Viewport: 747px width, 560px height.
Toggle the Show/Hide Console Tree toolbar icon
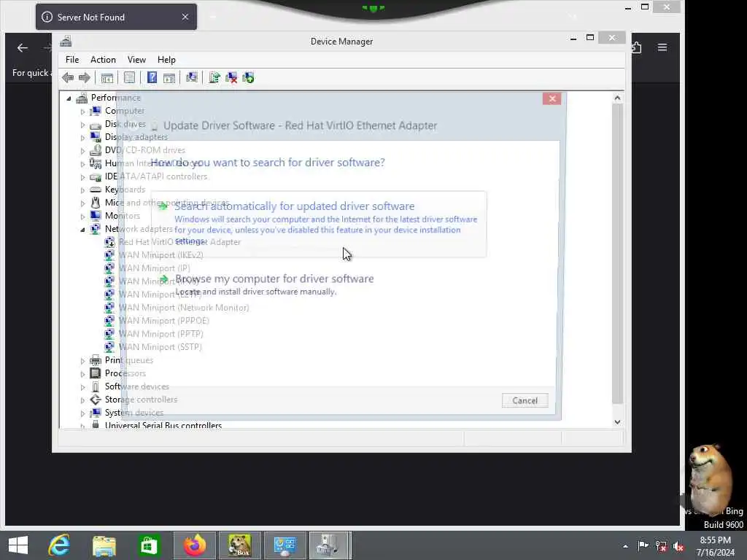107,77
